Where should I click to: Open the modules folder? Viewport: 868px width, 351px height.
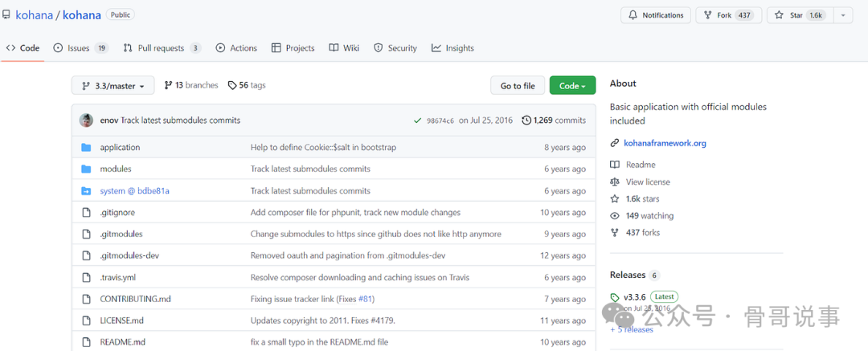tap(116, 169)
